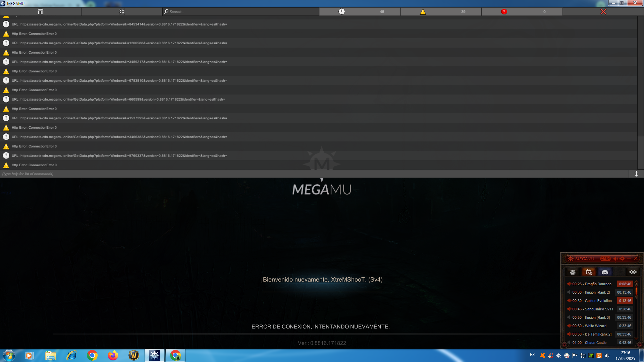Toggle alarm for Golden Evolution event
Screen dimensions: 644x362
pyautogui.click(x=569, y=301)
